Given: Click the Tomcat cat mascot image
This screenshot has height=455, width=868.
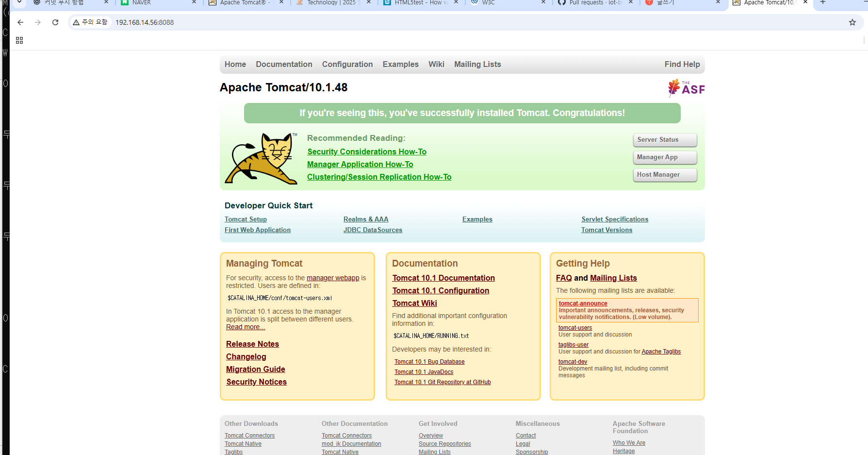Looking at the screenshot, I should pyautogui.click(x=261, y=158).
